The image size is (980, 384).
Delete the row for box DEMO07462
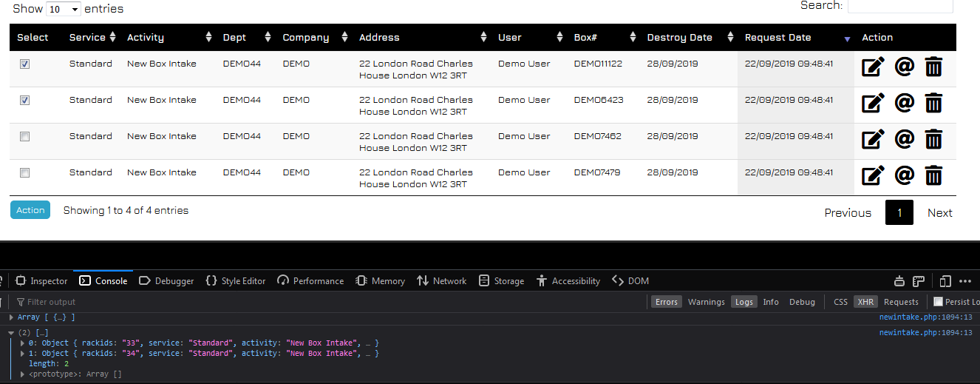(x=934, y=139)
